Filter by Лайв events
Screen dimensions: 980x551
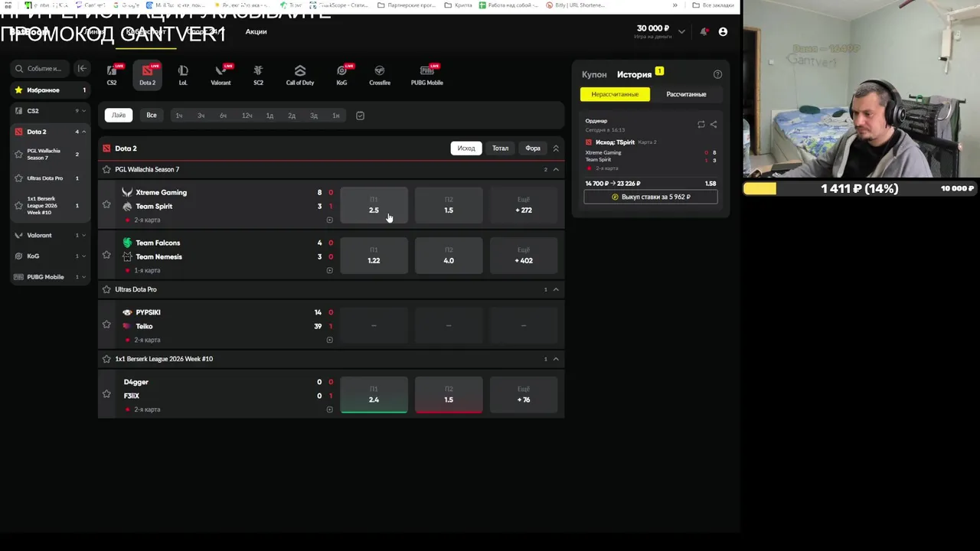click(119, 116)
